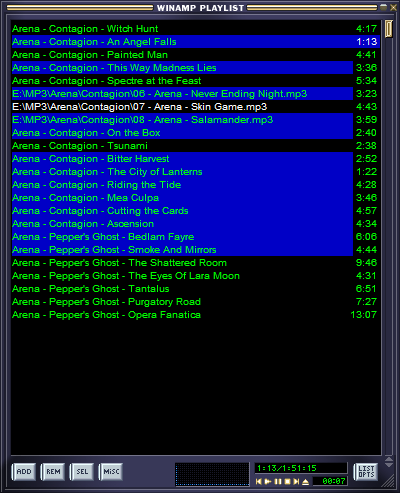Toggle playlist windowshade mode button

[384, 7]
